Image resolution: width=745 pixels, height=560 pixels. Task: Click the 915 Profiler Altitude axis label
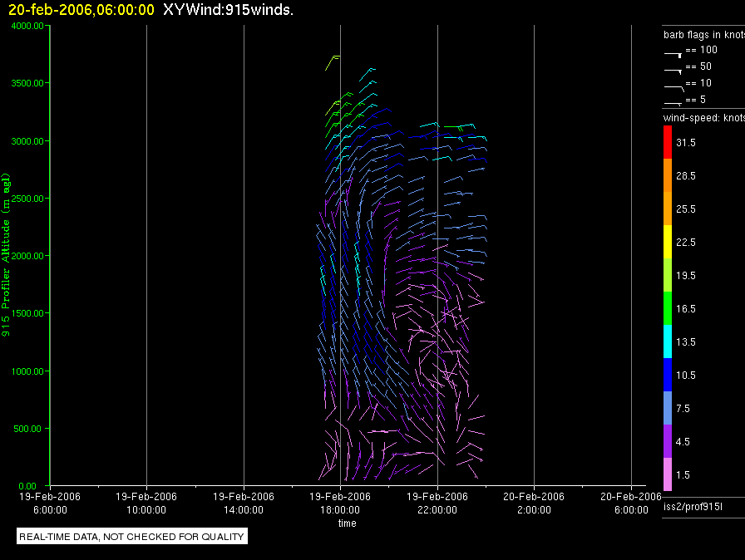pyautogui.click(x=6, y=255)
